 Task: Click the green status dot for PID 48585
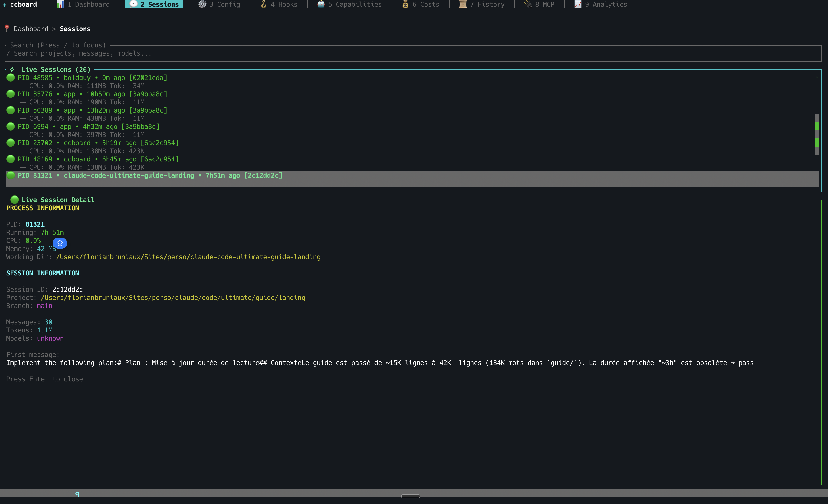pos(10,78)
